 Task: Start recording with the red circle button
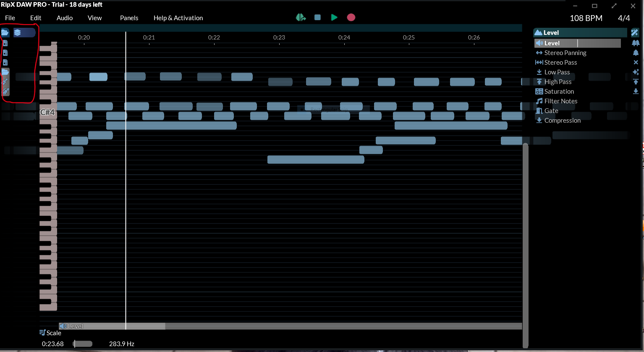351,18
